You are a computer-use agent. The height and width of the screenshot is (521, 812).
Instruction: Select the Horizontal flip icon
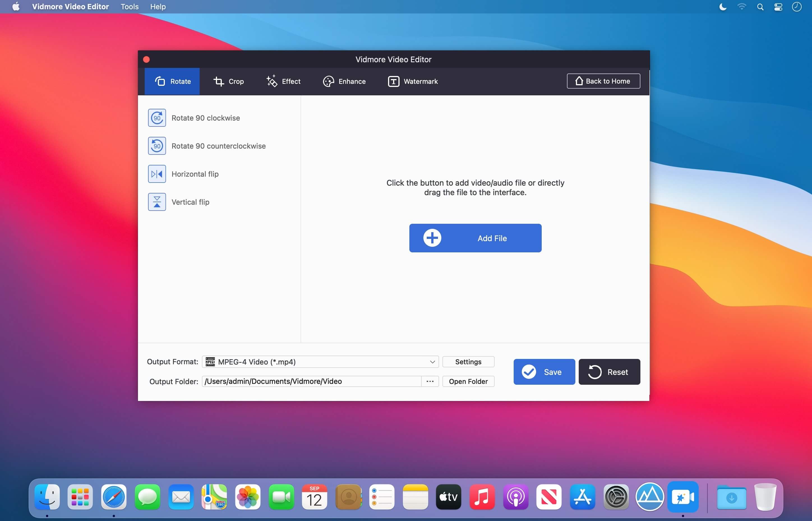tap(157, 174)
